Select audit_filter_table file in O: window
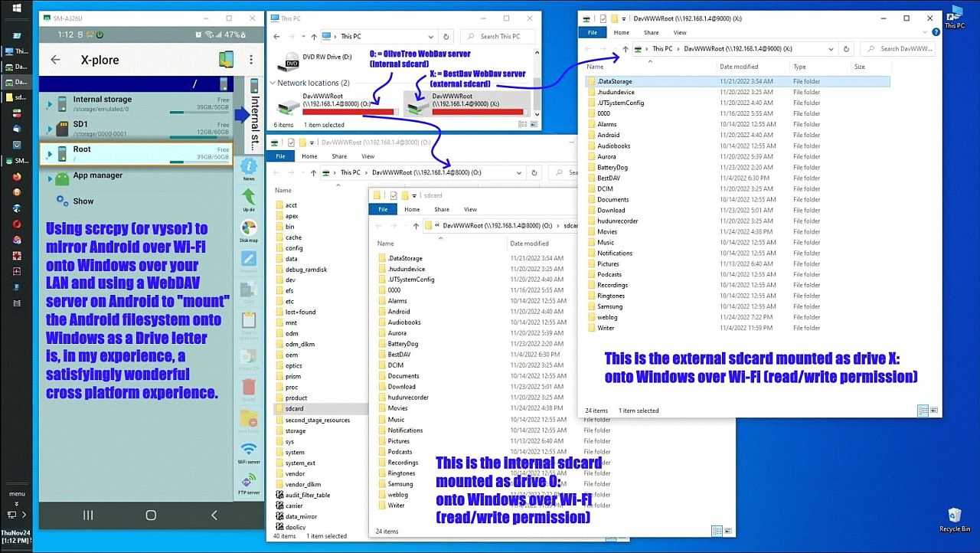The width and height of the screenshot is (980, 553). pyautogui.click(x=308, y=495)
